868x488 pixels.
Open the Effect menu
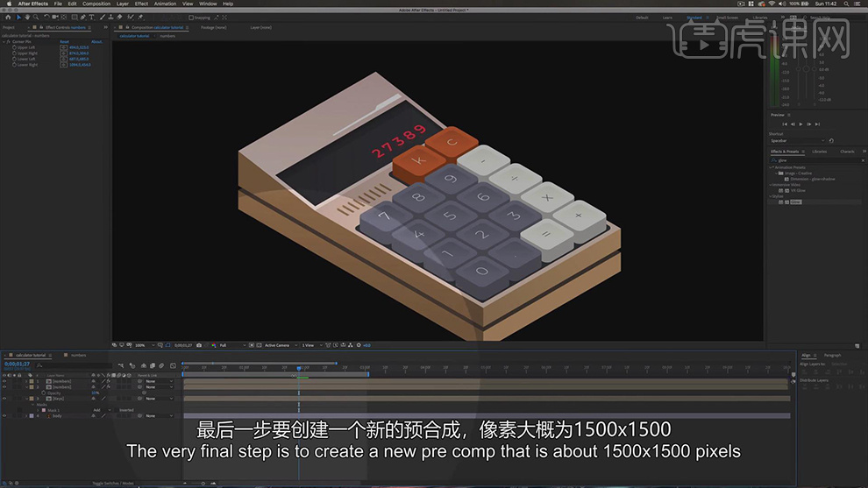tap(141, 4)
